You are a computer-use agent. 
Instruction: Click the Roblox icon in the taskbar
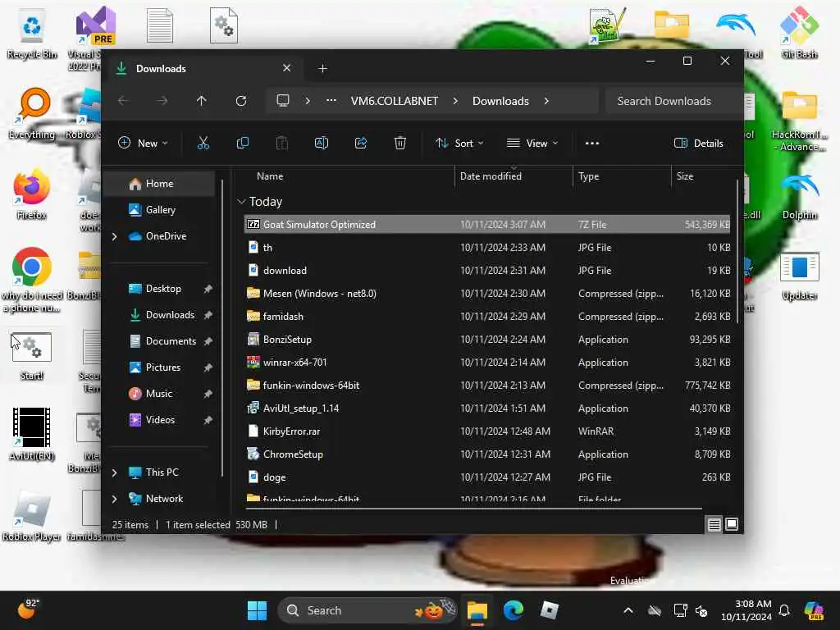point(550,610)
